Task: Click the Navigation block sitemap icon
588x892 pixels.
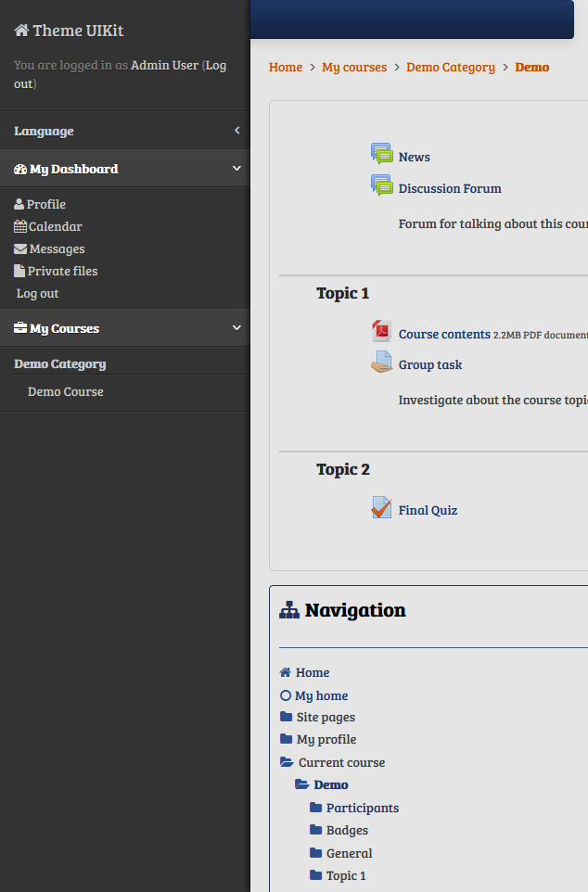Action: click(289, 609)
